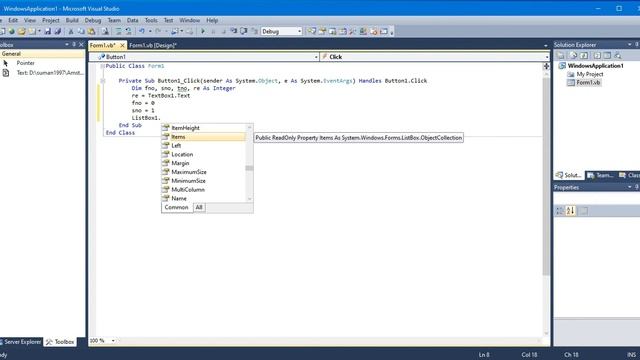The image size is (640, 360).
Task: Click the Find in Files icon
Action: tap(105, 31)
